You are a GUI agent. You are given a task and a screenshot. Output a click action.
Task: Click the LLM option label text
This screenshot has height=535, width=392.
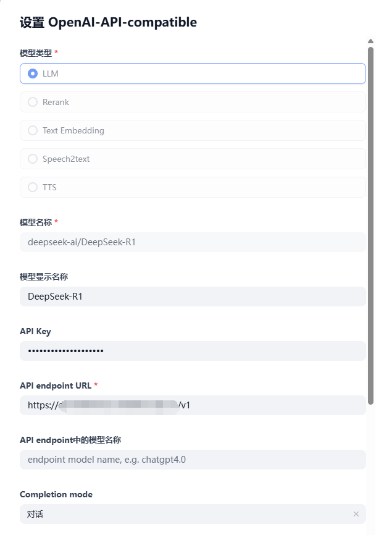pyautogui.click(x=51, y=74)
